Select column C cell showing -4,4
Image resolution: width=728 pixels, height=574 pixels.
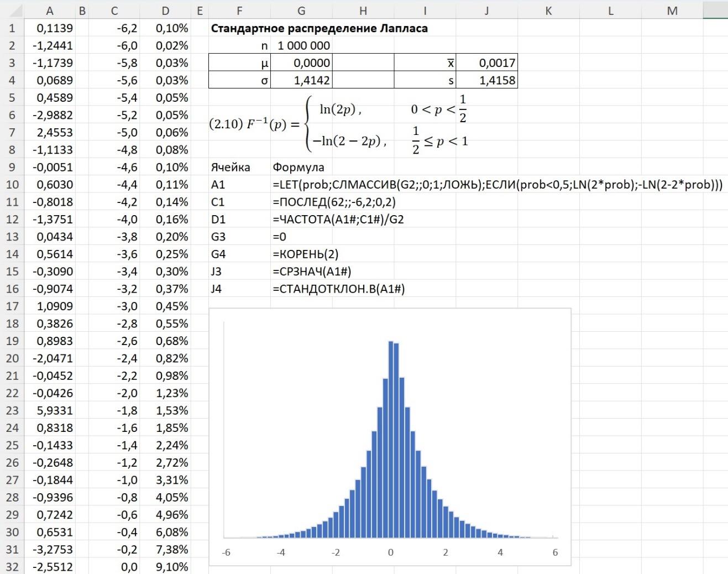point(114,185)
